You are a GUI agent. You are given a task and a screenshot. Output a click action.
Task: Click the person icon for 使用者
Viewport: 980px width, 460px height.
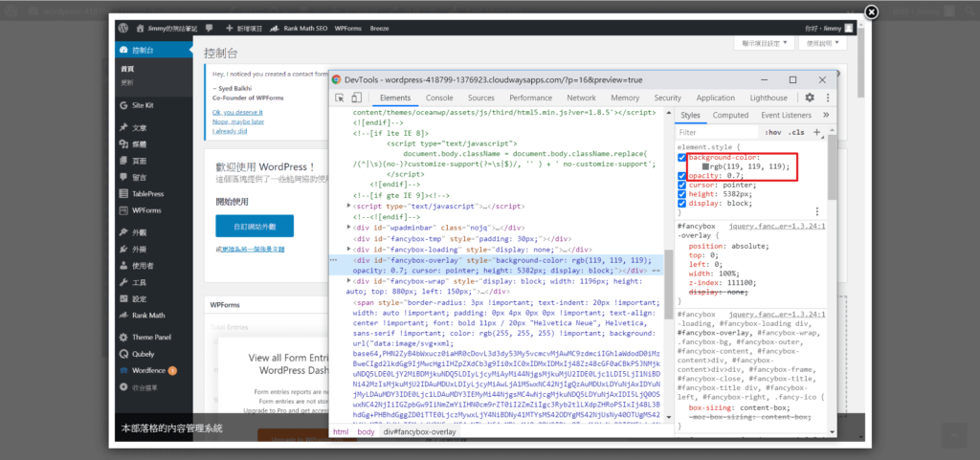(x=123, y=265)
